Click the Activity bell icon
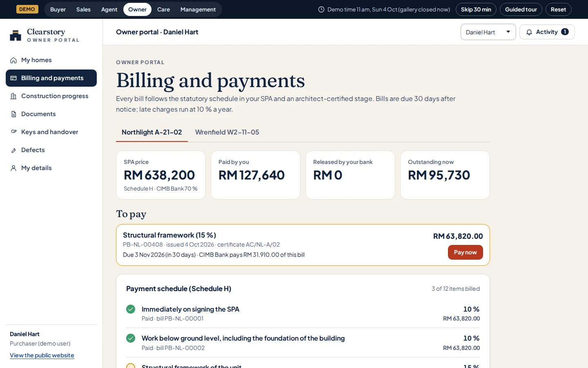 tap(529, 32)
